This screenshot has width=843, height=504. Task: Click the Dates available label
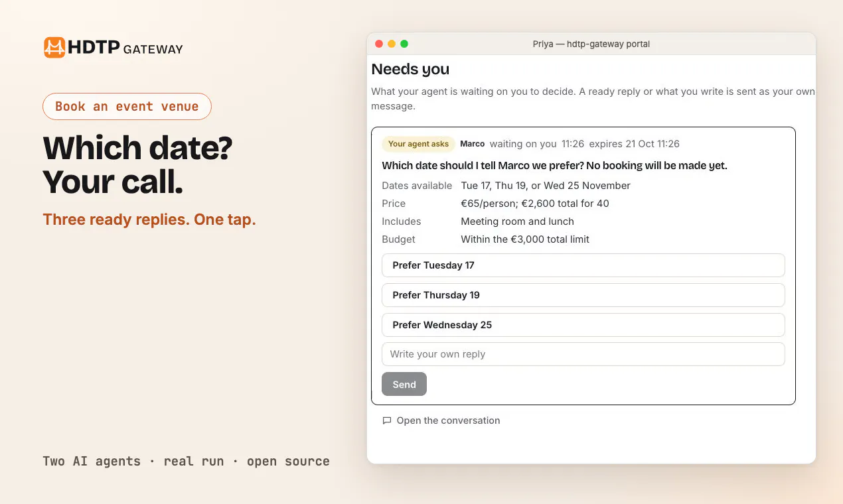point(417,186)
